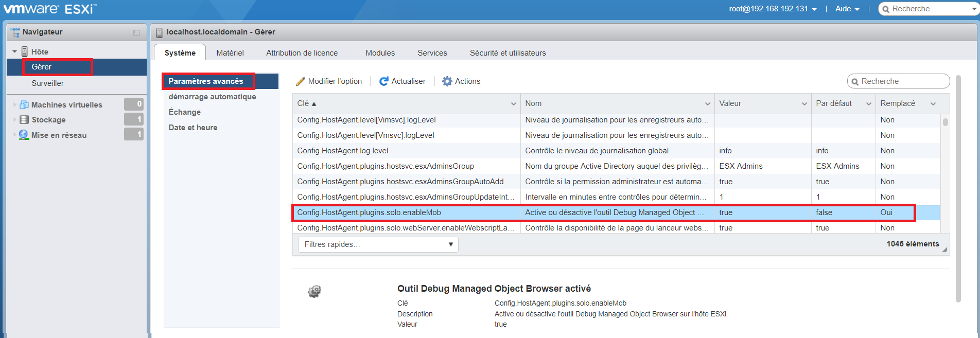Click magnifier icon in settings search box

pos(855,81)
